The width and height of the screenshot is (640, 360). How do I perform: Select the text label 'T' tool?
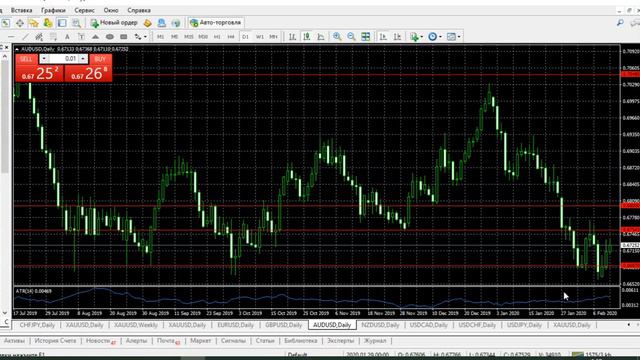[81, 37]
